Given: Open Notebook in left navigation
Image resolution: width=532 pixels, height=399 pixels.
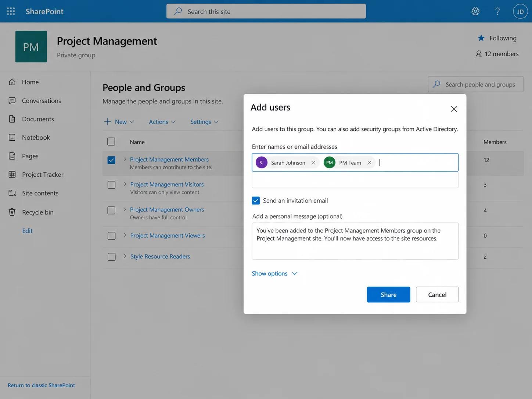Looking at the screenshot, I should [x=36, y=137].
